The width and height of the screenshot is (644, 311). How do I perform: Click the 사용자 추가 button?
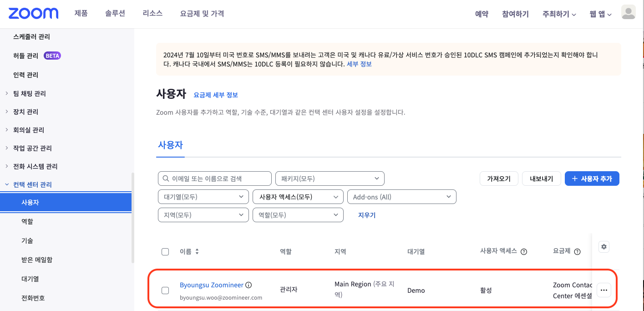point(592,178)
